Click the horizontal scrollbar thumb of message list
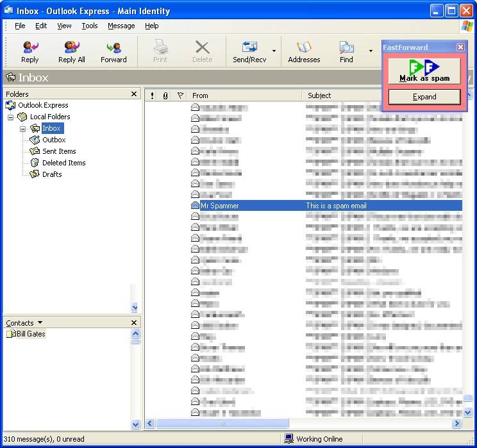 point(222,423)
